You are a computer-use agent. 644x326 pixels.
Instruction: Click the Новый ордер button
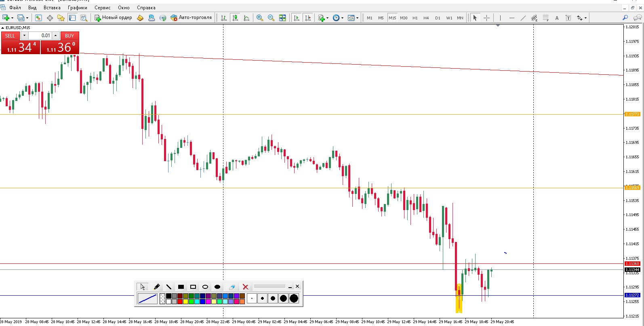point(113,18)
